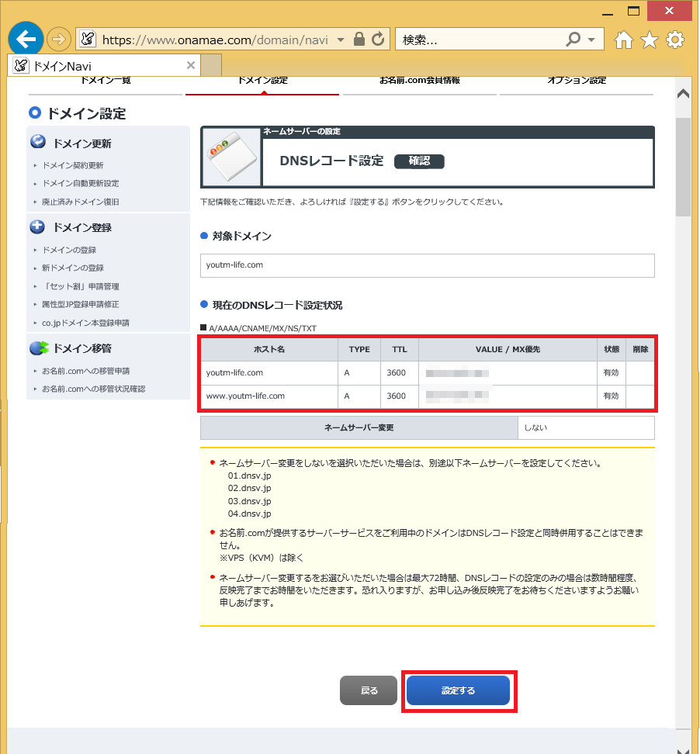
Task: Click the site favicon in address bar
Action: coord(88,39)
